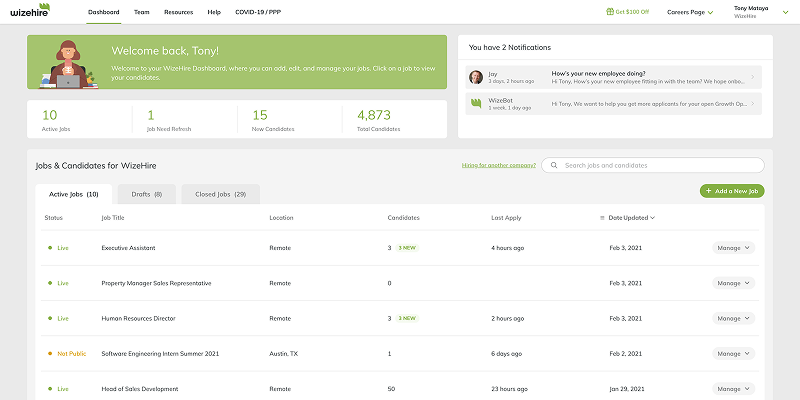Click the Add a New Job button

click(x=732, y=191)
